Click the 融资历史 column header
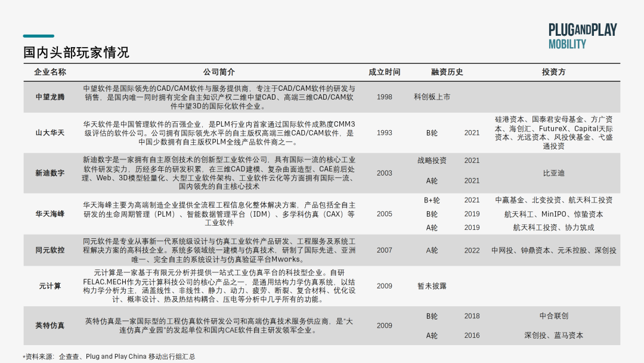644x363 pixels. point(447,72)
